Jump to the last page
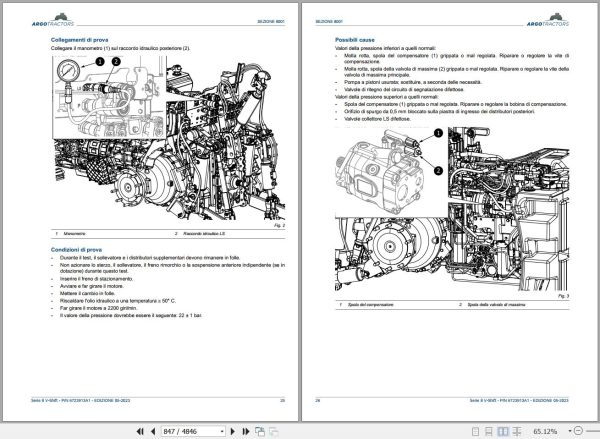This screenshot has width=600, height=439. (x=246, y=431)
